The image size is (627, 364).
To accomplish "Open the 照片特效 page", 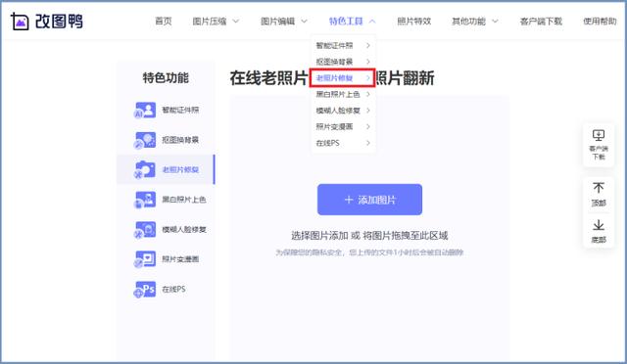I will click(x=413, y=22).
